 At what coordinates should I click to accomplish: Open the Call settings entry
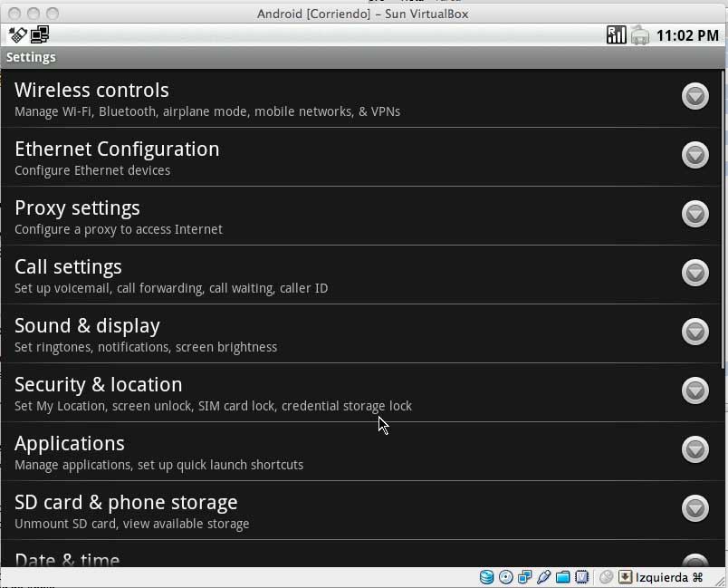(x=360, y=275)
